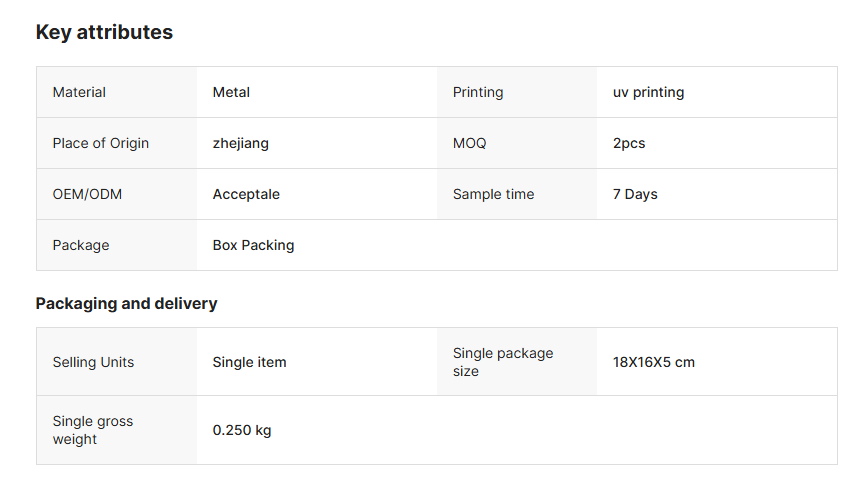Image resolution: width=860 pixels, height=480 pixels.
Task: Click the Printing label cell
Action: tap(478, 92)
